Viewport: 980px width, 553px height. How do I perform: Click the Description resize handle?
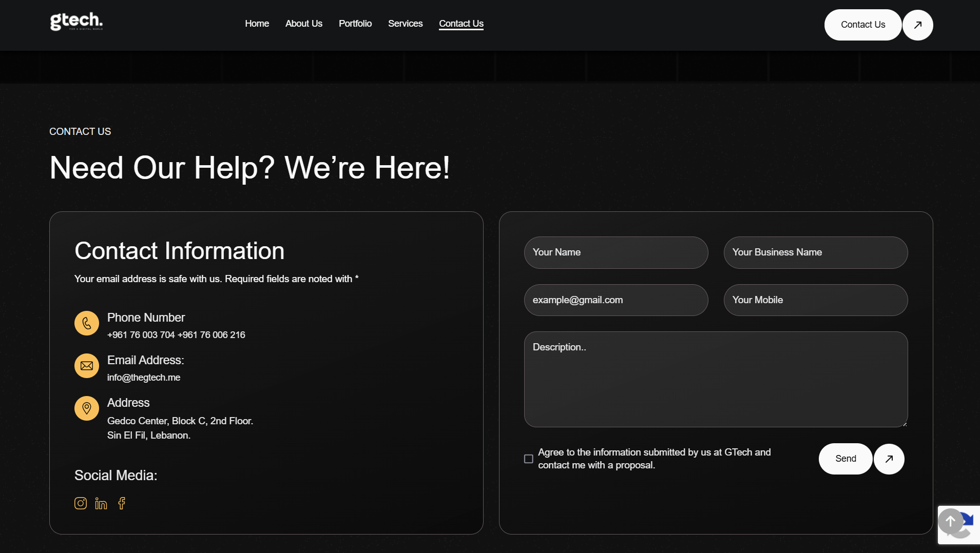point(904,424)
